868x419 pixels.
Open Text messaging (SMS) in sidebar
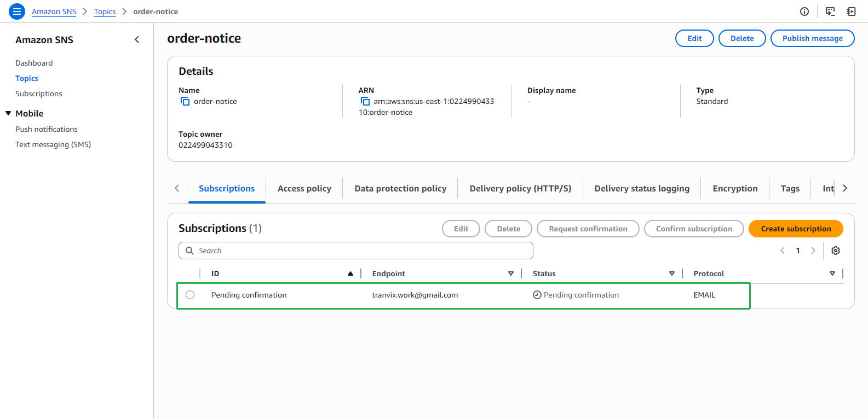pos(53,144)
